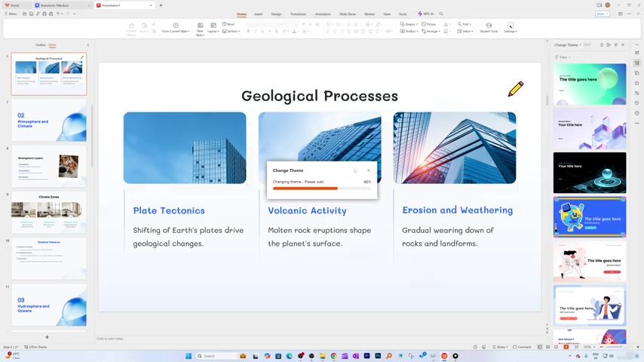This screenshot has height=362, width=644.
Task: Open the Insert ribbon tab
Action: pyautogui.click(x=259, y=14)
